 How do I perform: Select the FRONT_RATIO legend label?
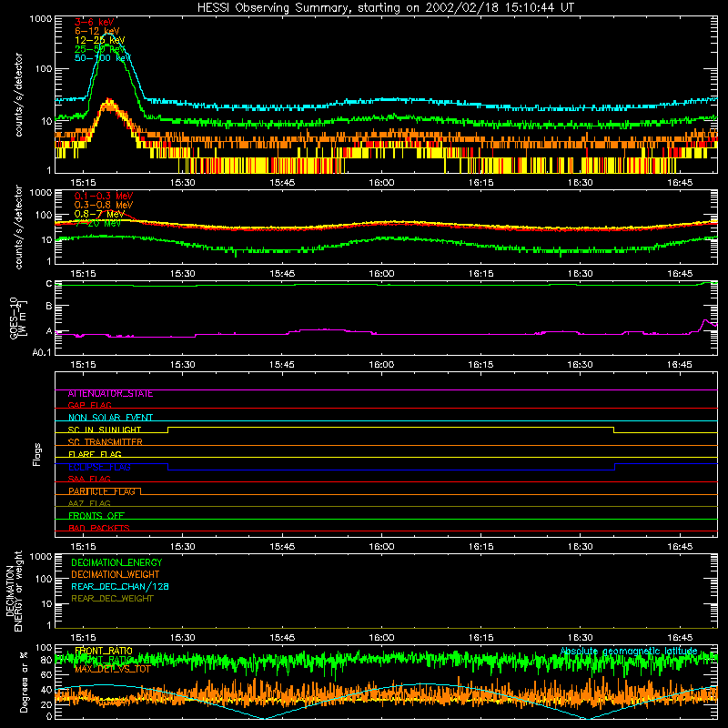click(x=104, y=651)
